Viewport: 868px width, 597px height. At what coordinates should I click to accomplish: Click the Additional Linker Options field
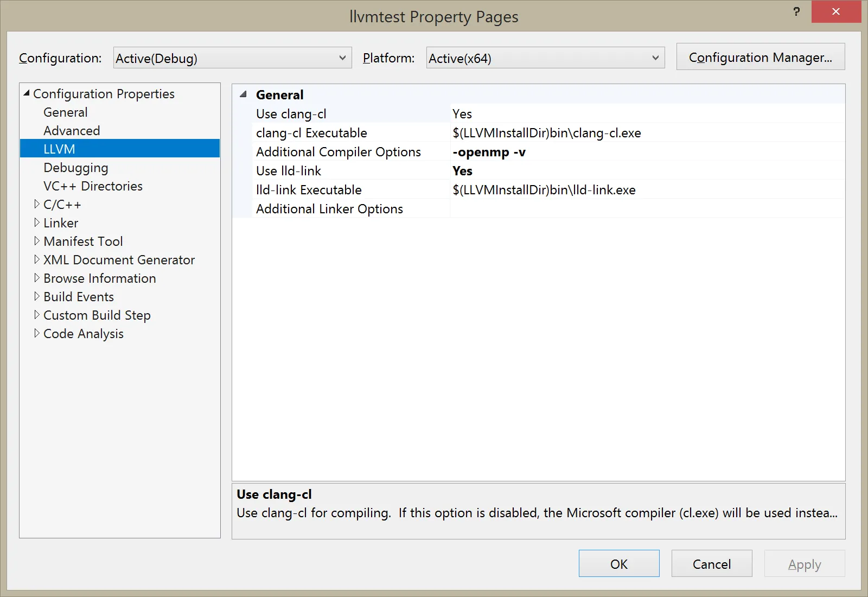click(646, 209)
